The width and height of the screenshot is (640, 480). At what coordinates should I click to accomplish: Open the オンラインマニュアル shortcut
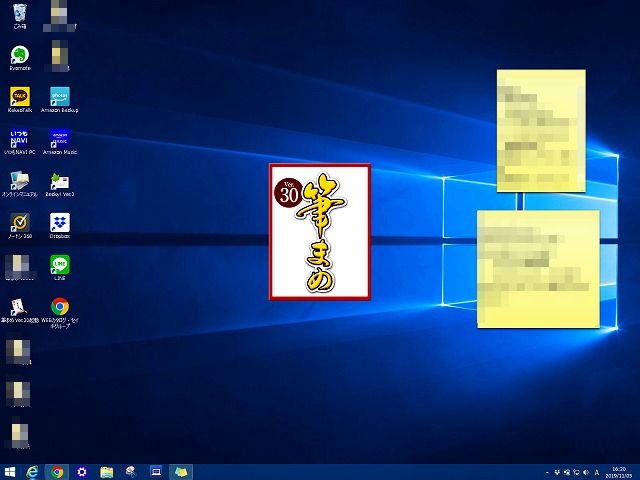click(20, 184)
